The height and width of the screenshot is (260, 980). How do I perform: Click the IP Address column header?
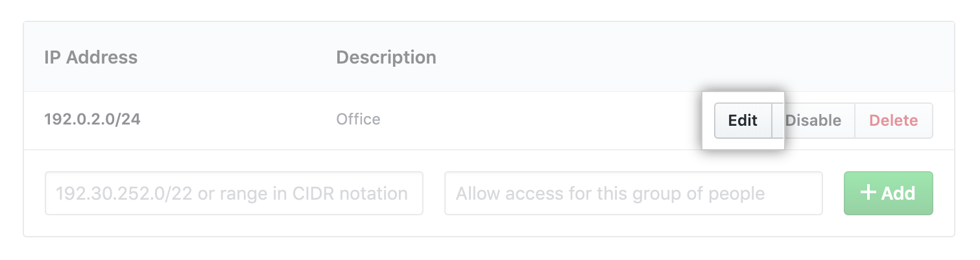tap(91, 57)
